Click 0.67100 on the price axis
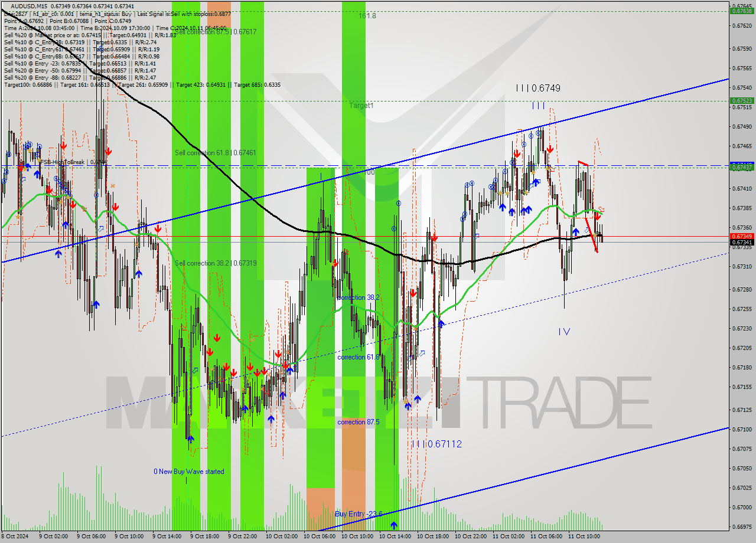Viewport: 756px width, 543px height. 742,429
